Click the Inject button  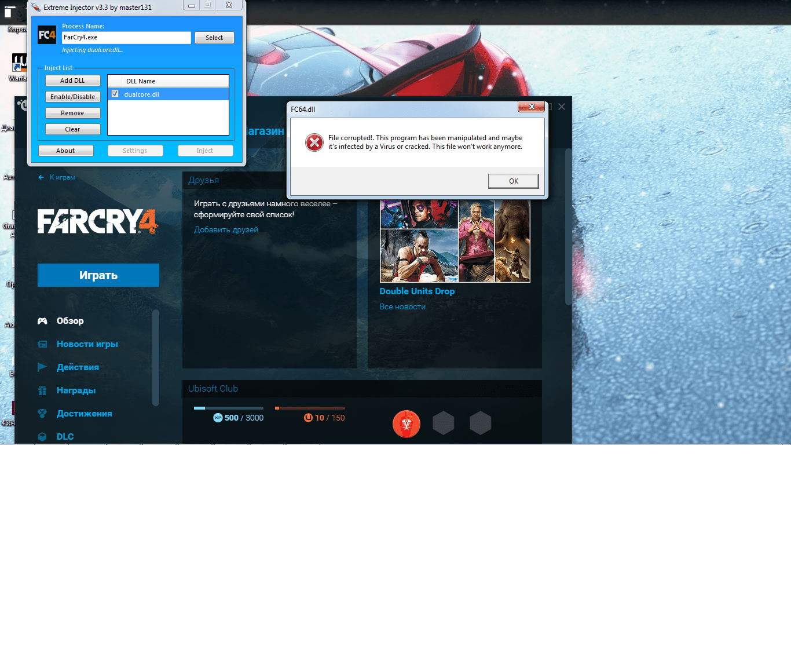pyautogui.click(x=205, y=151)
